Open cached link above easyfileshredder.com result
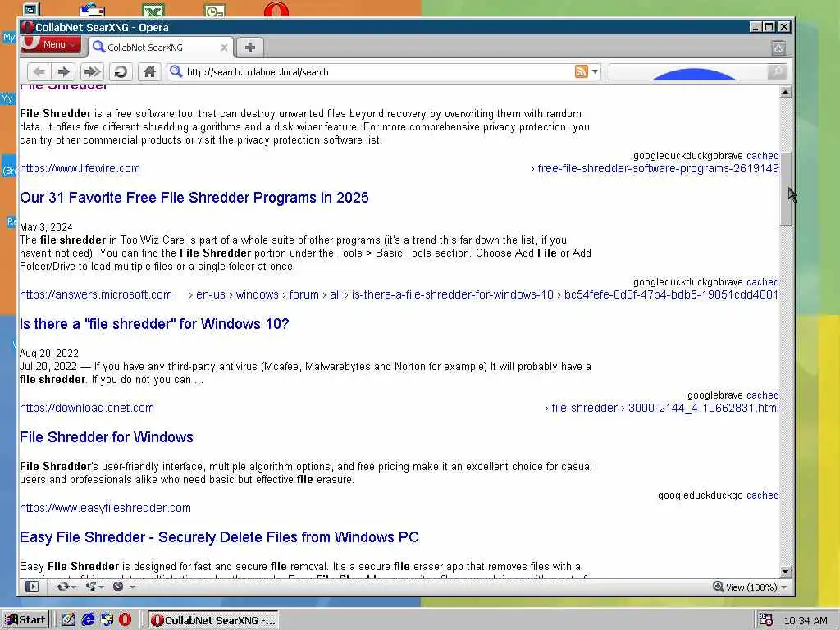The width and height of the screenshot is (840, 630). point(762,495)
